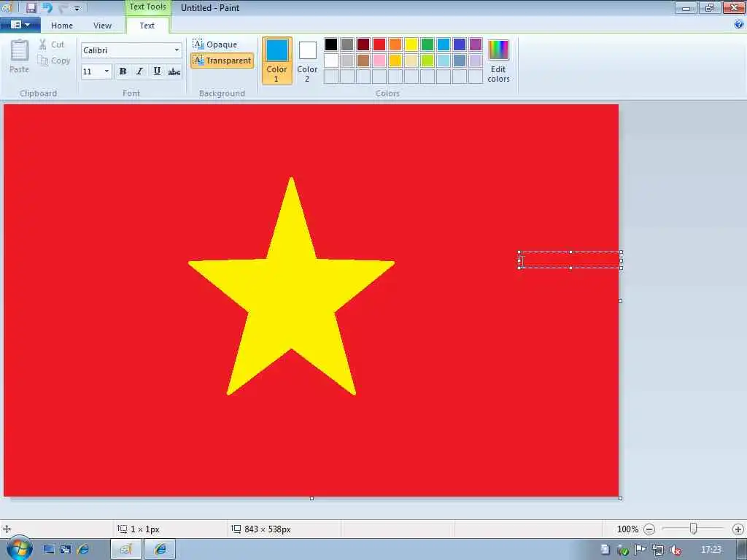Pick the white color swatch
The image size is (747, 560).
tap(331, 61)
